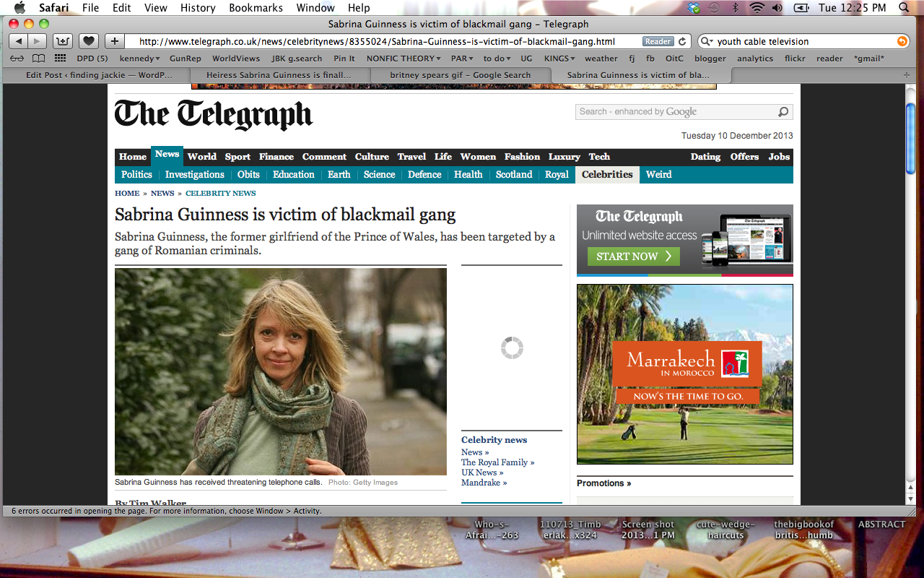Viewport: 924px width, 578px height.
Task: Click the START NOW button
Action: click(x=633, y=256)
